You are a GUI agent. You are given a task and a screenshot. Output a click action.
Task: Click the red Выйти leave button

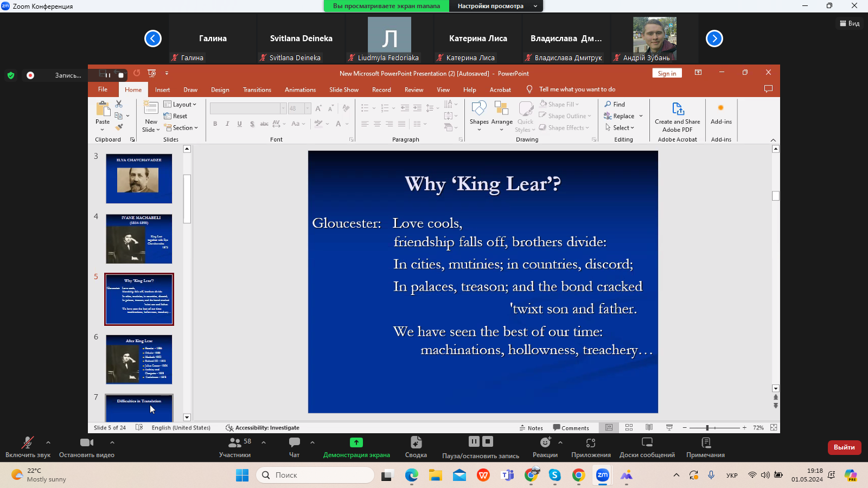(x=844, y=447)
